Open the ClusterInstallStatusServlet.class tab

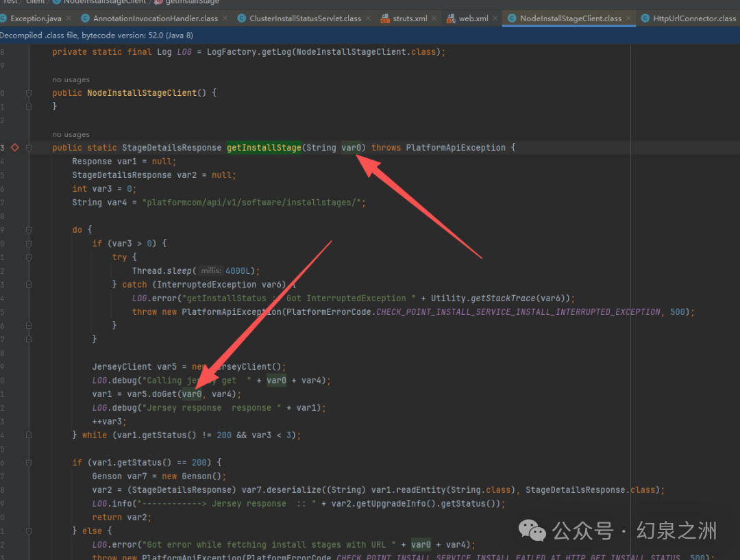(x=305, y=18)
